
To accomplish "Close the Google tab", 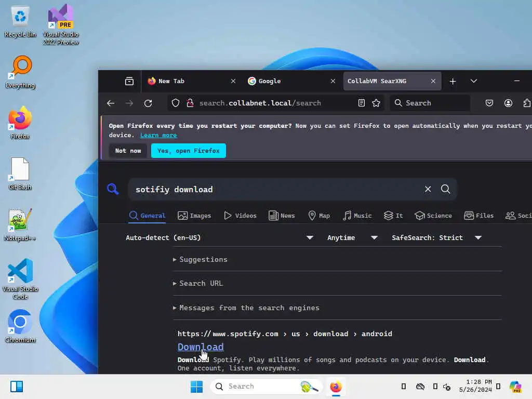I will (333, 81).
